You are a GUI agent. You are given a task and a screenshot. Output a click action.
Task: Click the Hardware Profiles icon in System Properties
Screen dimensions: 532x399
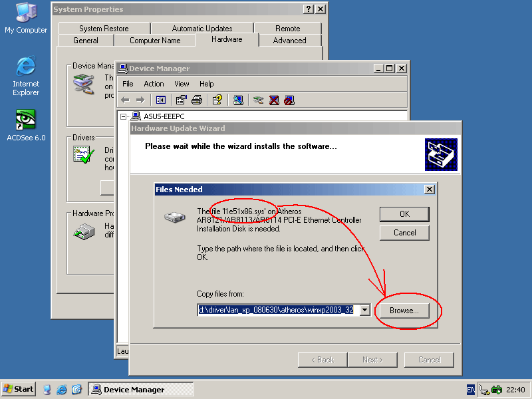tap(84, 231)
